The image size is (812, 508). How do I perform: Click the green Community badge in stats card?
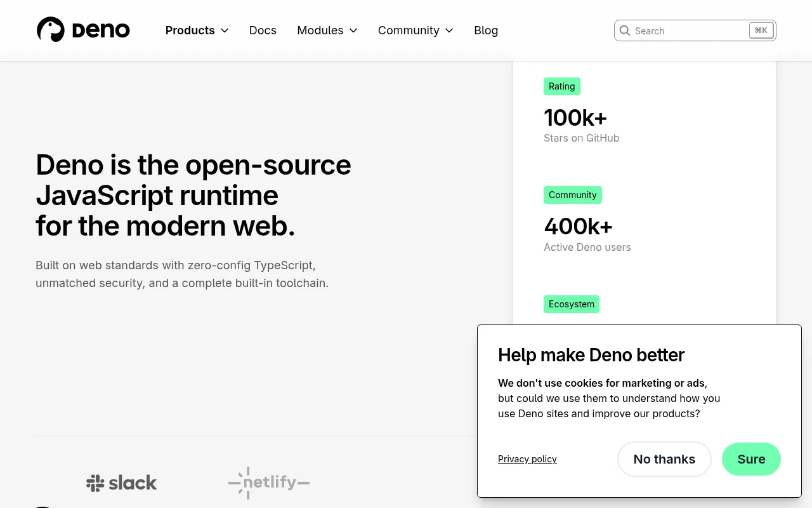coord(573,195)
